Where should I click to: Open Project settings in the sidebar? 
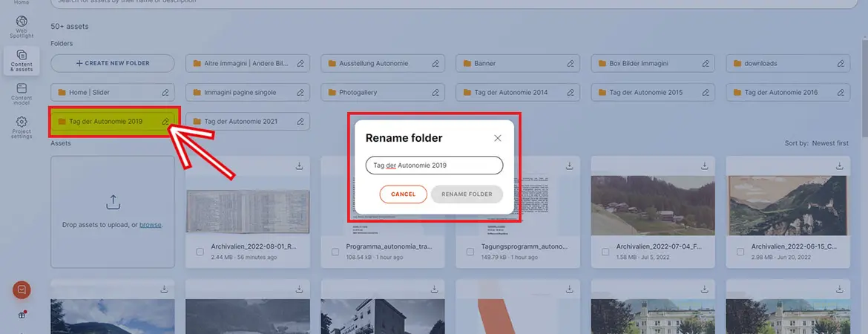[22, 127]
